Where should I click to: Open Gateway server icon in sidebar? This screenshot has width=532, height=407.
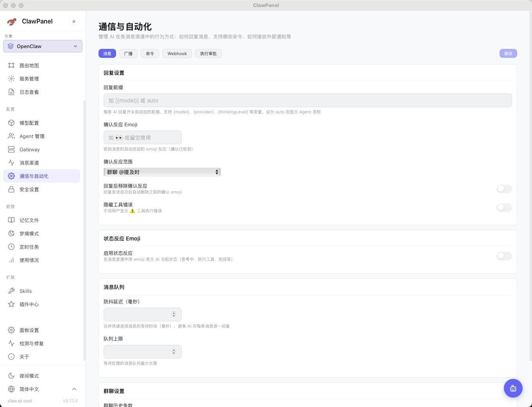11,149
